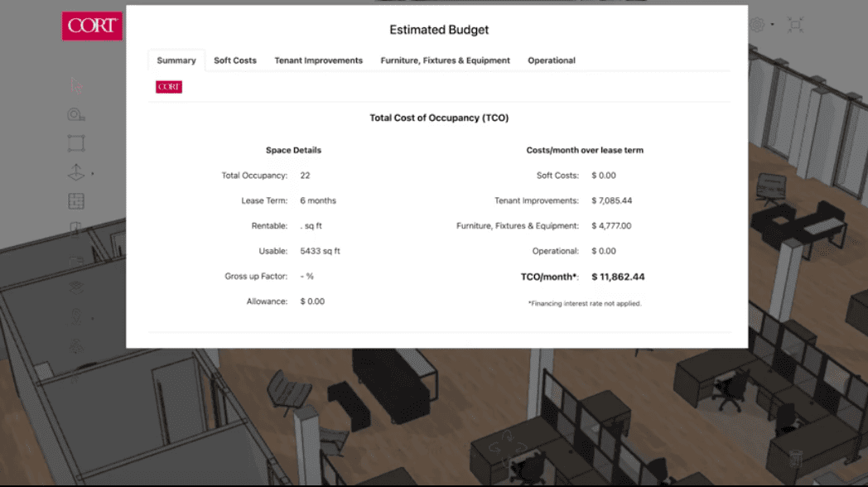
Task: Select the grid wall panel tool
Action: click(76, 201)
